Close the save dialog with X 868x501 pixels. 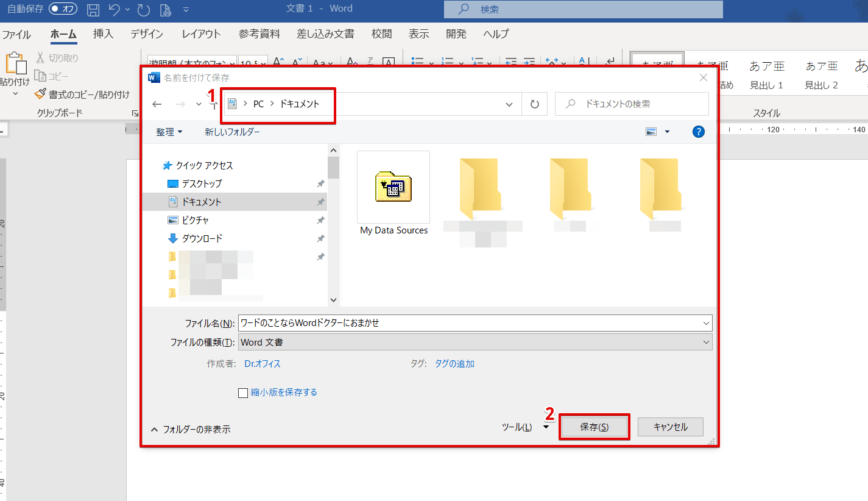(x=704, y=77)
